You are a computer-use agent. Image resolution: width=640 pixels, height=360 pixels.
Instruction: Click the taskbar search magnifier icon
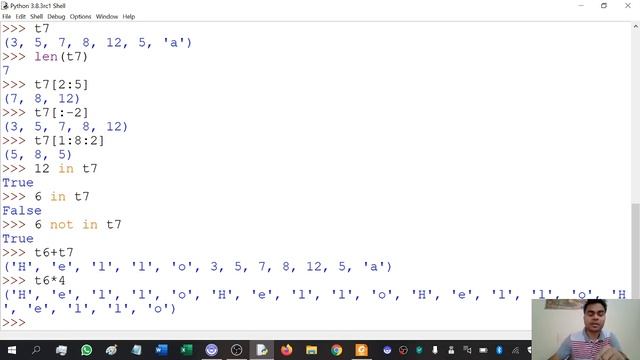point(36,350)
